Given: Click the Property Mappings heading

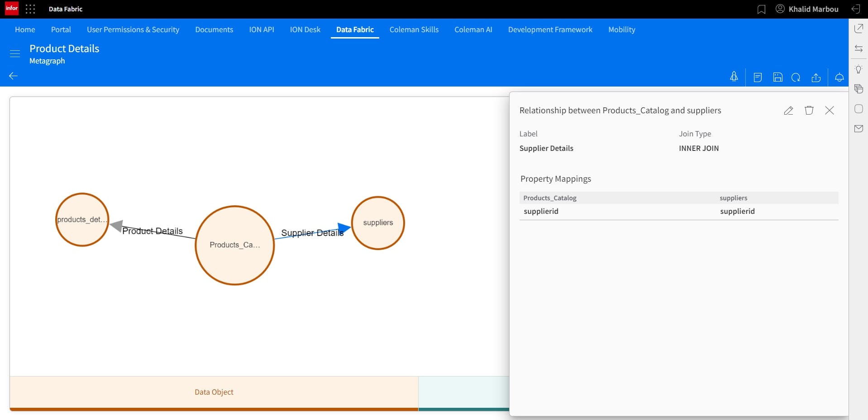Looking at the screenshot, I should [x=556, y=179].
